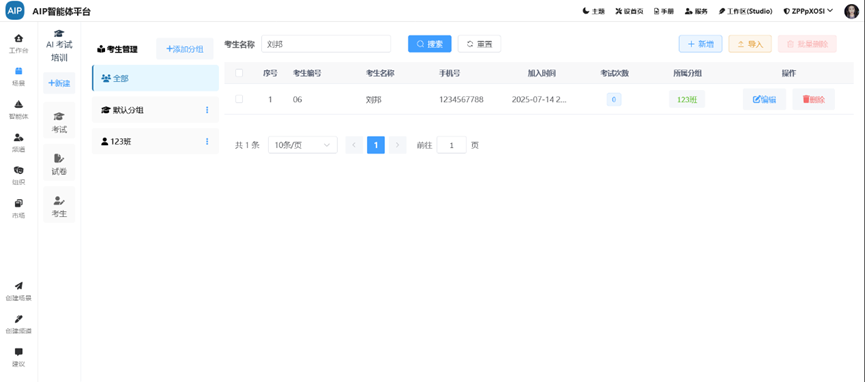Click the 创建场景 paper plane icon

19,286
